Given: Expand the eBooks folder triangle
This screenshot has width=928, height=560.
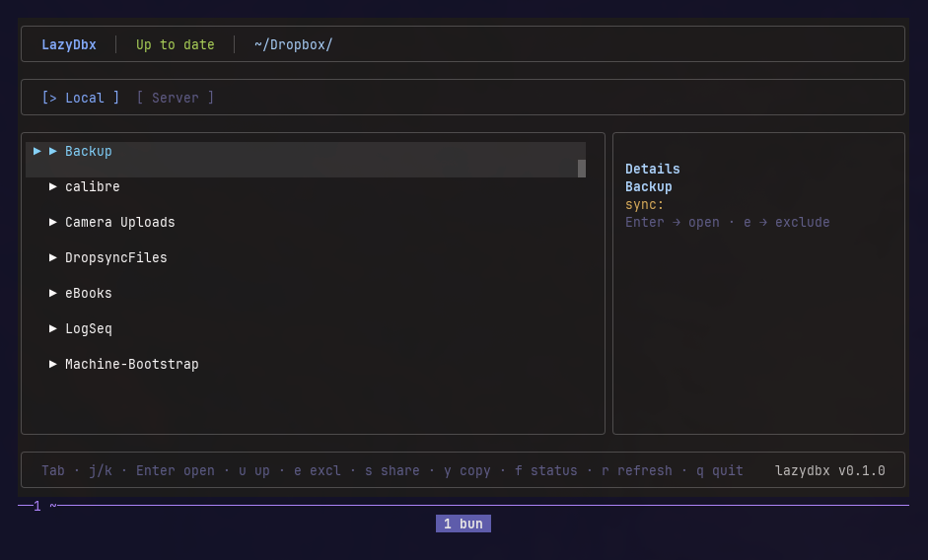Looking at the screenshot, I should pyautogui.click(x=52, y=294).
